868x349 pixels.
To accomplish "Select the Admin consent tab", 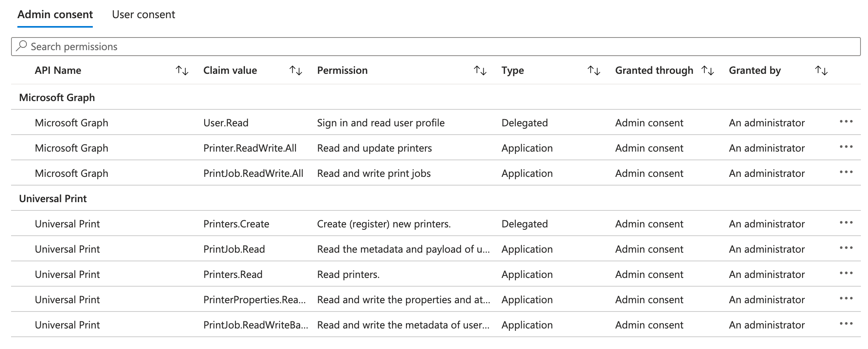I will [55, 15].
